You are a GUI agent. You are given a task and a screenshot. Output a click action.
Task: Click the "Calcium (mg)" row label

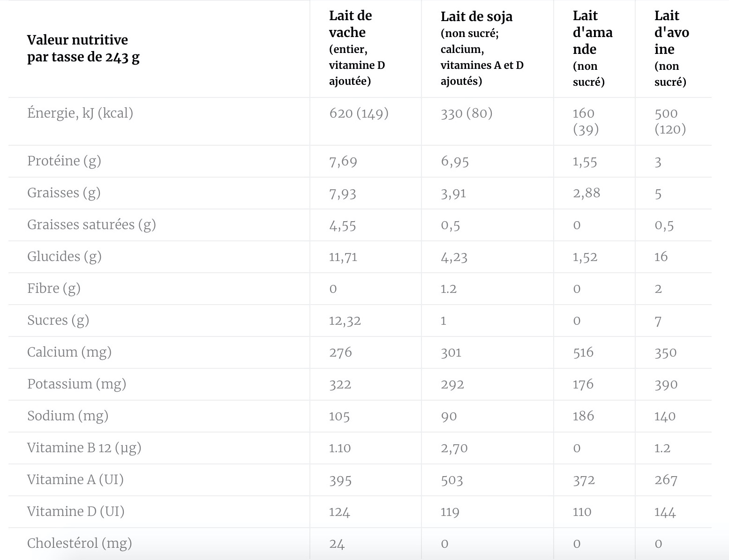click(x=69, y=352)
